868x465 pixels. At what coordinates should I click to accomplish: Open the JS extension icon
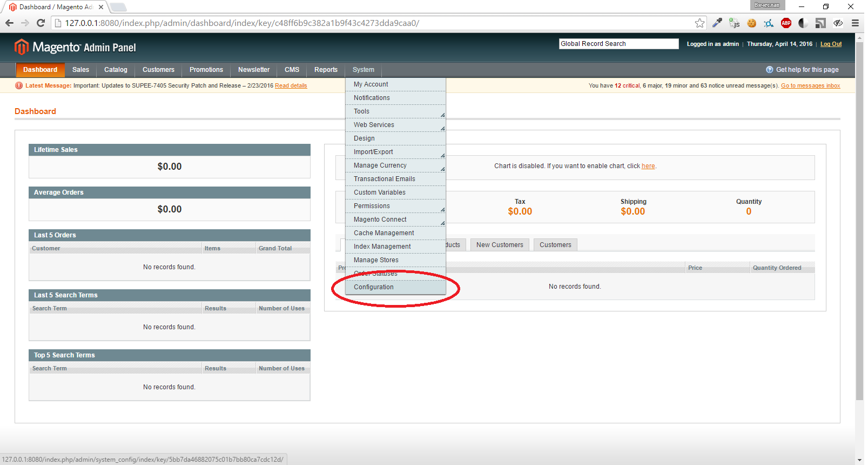(734, 23)
